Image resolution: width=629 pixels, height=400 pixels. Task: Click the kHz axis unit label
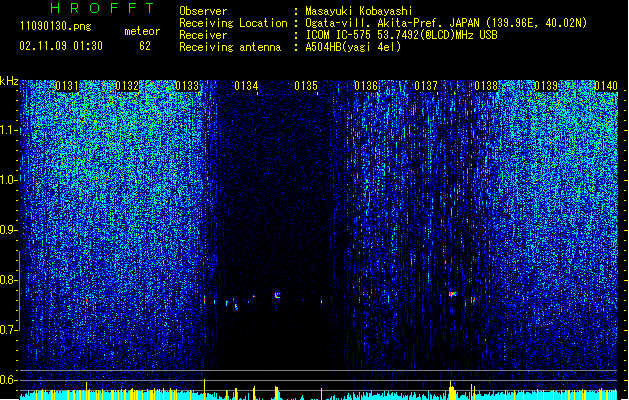(x=9, y=81)
